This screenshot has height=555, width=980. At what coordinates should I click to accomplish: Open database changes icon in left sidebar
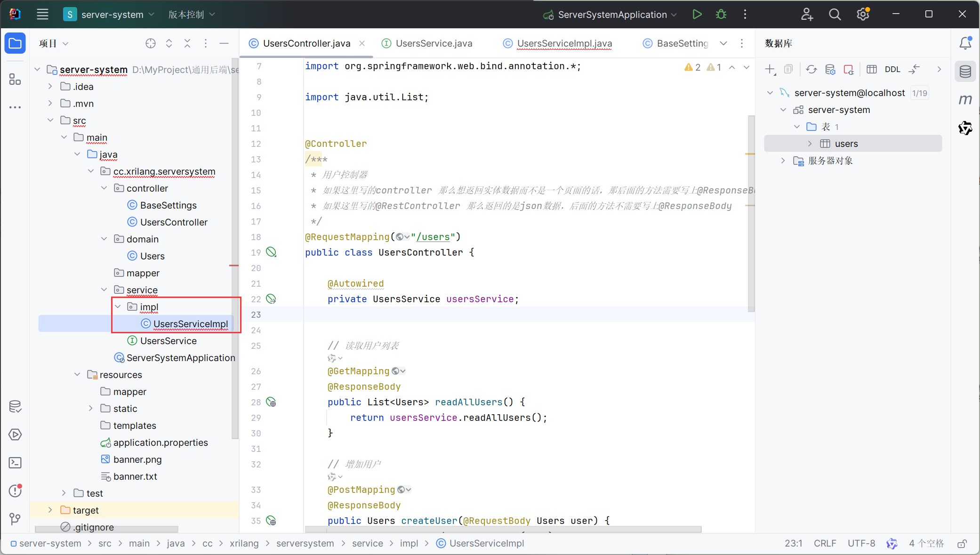pos(15,406)
